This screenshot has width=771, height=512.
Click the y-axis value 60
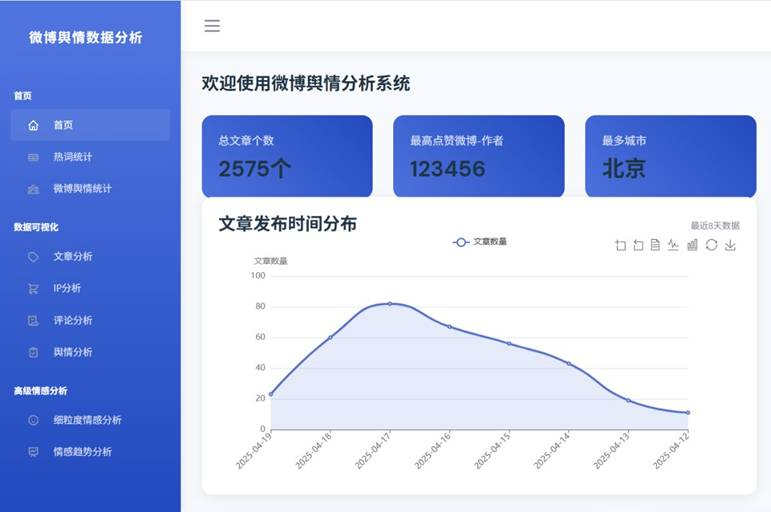point(260,337)
